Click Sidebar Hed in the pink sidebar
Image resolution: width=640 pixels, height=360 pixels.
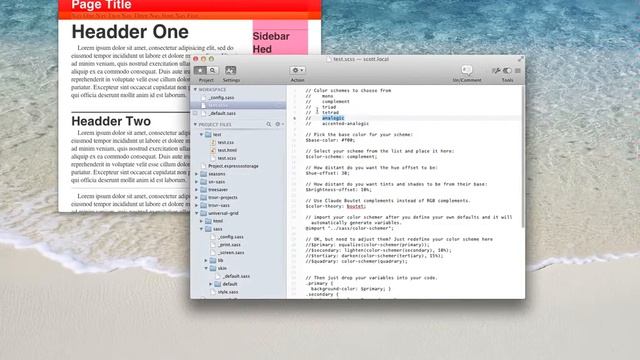coord(271,42)
